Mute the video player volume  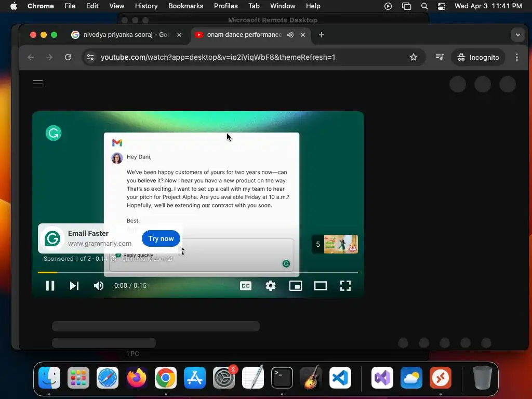click(99, 286)
